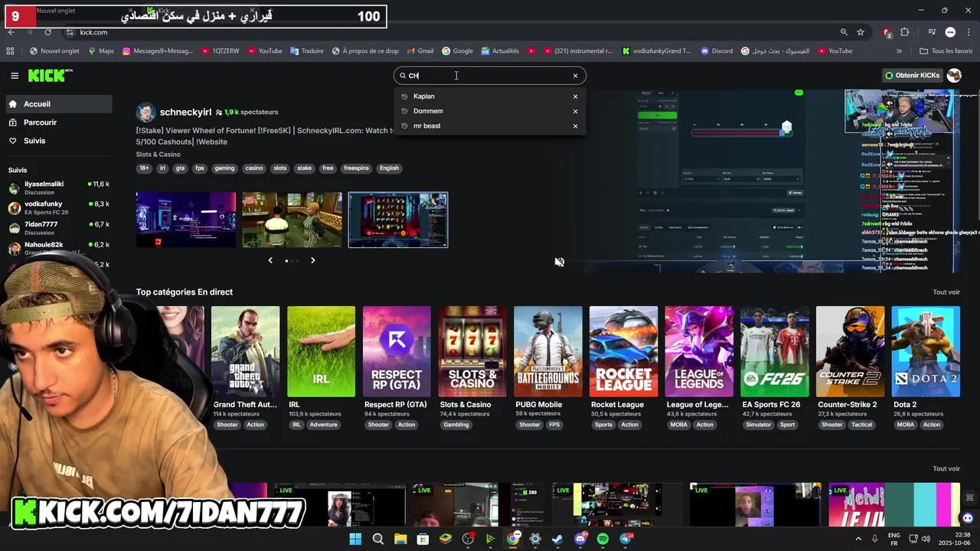Click schneckyirl's channel avatar
Image resolution: width=980 pixels, height=551 pixels.
145,112
